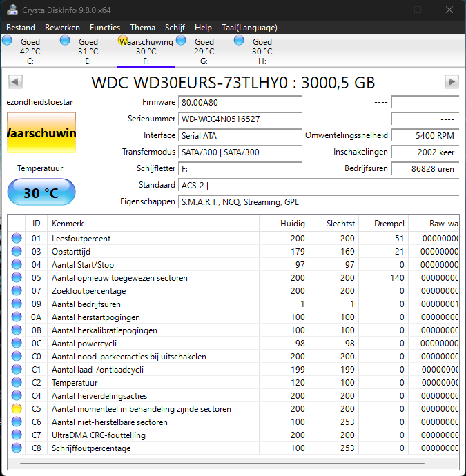Click the blue status orb for drive C:

7,41
